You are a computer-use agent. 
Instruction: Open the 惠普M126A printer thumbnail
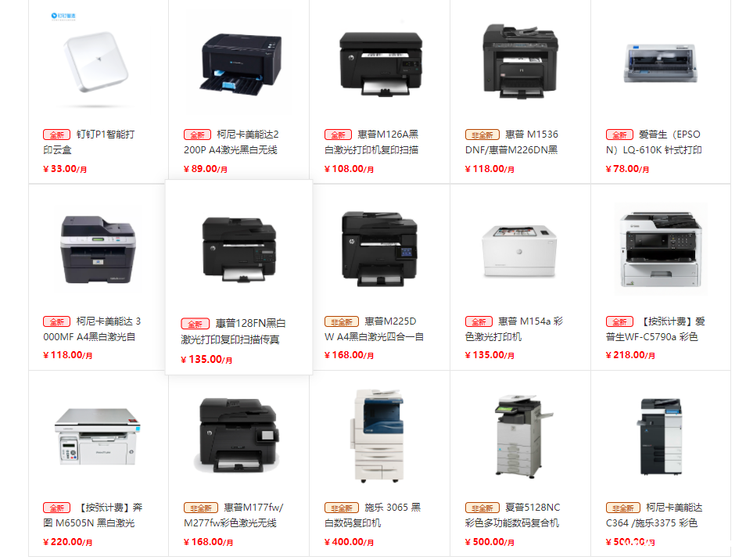pyautogui.click(x=381, y=64)
